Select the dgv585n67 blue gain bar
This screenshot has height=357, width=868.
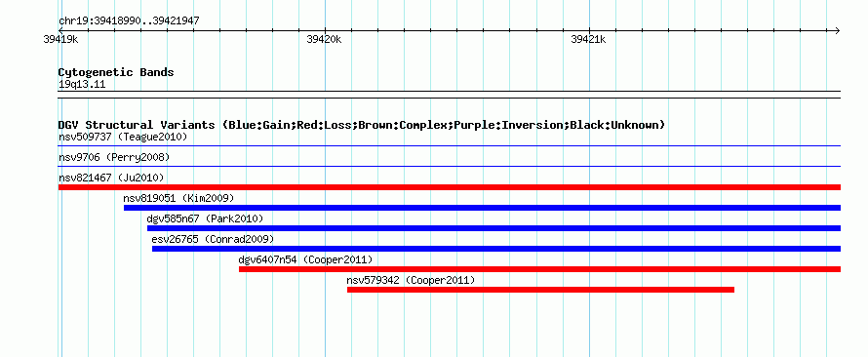(493, 228)
